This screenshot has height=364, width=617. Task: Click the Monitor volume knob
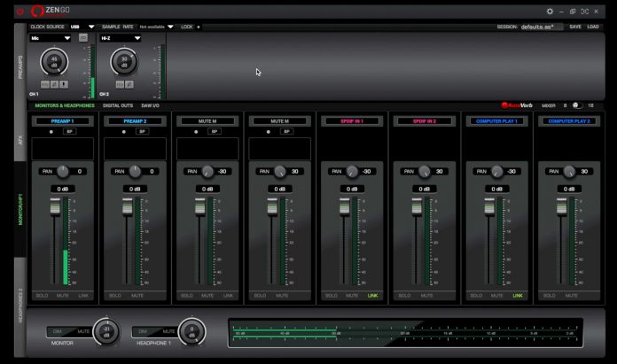106,331
